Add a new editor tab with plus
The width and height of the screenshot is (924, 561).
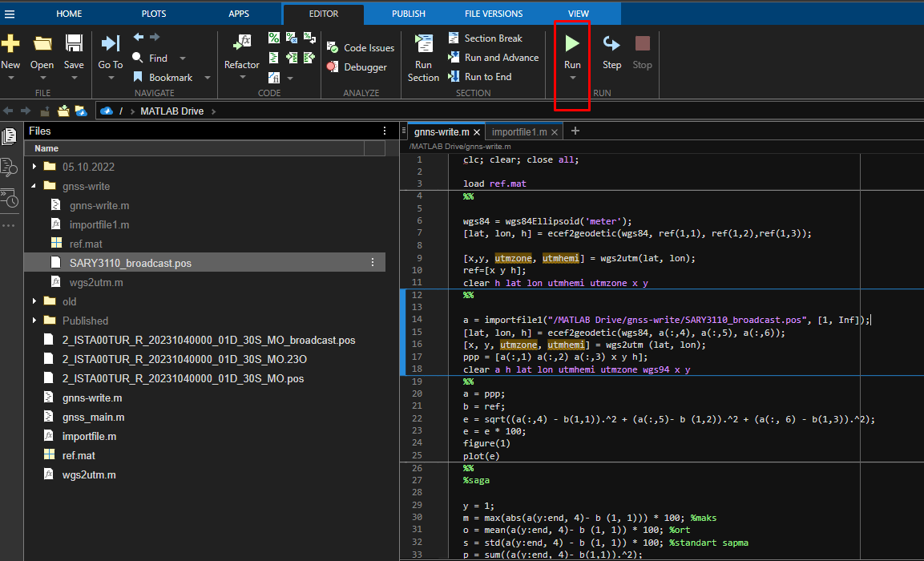pos(575,131)
